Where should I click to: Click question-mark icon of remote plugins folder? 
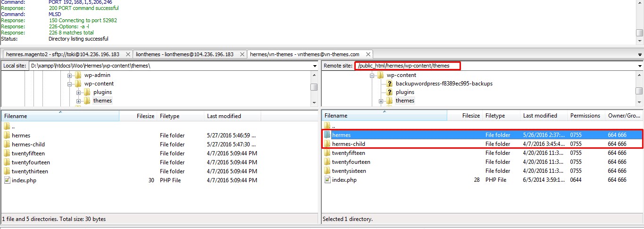pyautogui.click(x=390, y=92)
